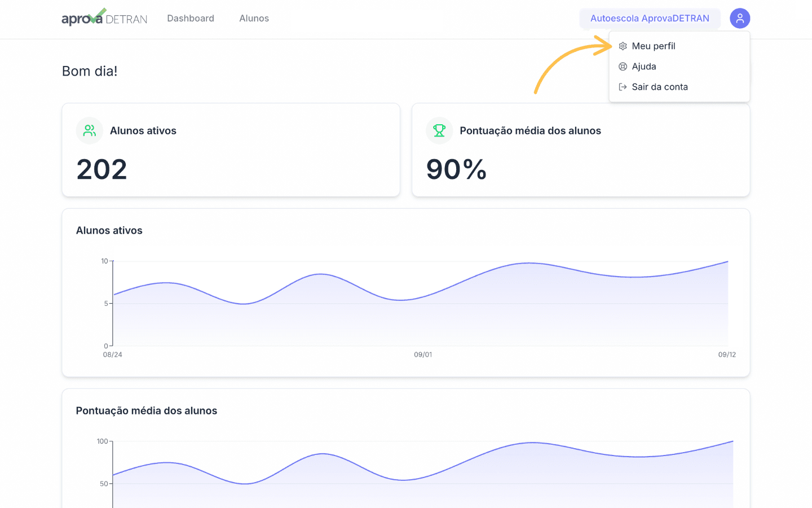
Task: Switch to the Alunos nav tab
Action: tap(254, 18)
